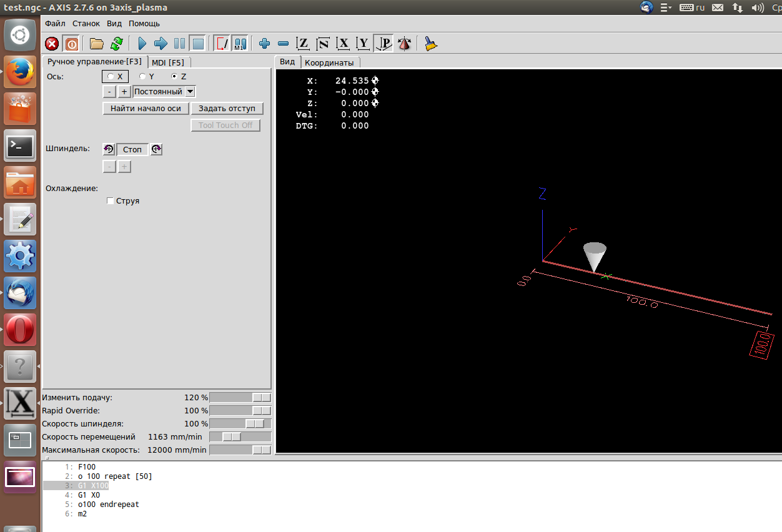Select G-code line G1 X100
The height and width of the screenshot is (532, 782).
pos(93,486)
